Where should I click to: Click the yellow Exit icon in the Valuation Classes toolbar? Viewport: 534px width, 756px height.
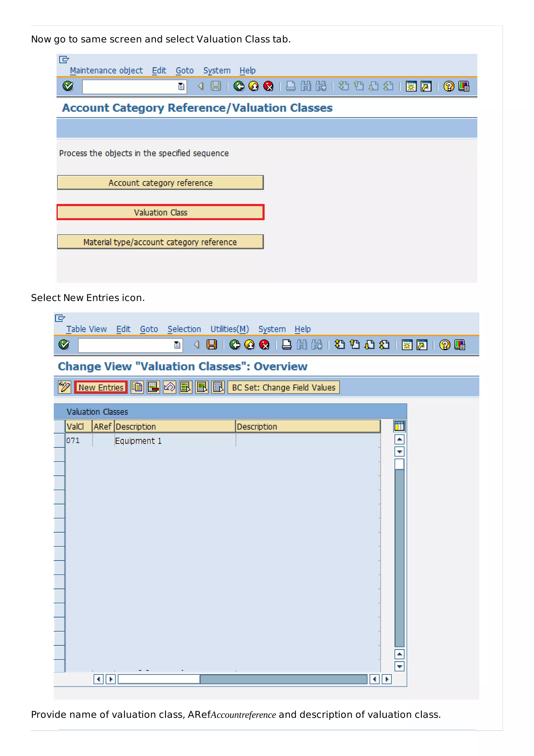(x=250, y=345)
